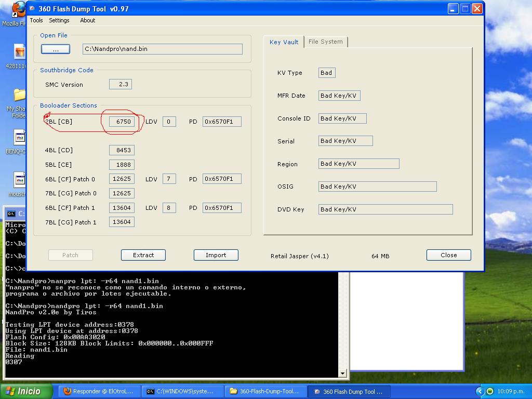Open the Settings menu
Viewport: 532px width, 399px height.
pyautogui.click(x=59, y=20)
